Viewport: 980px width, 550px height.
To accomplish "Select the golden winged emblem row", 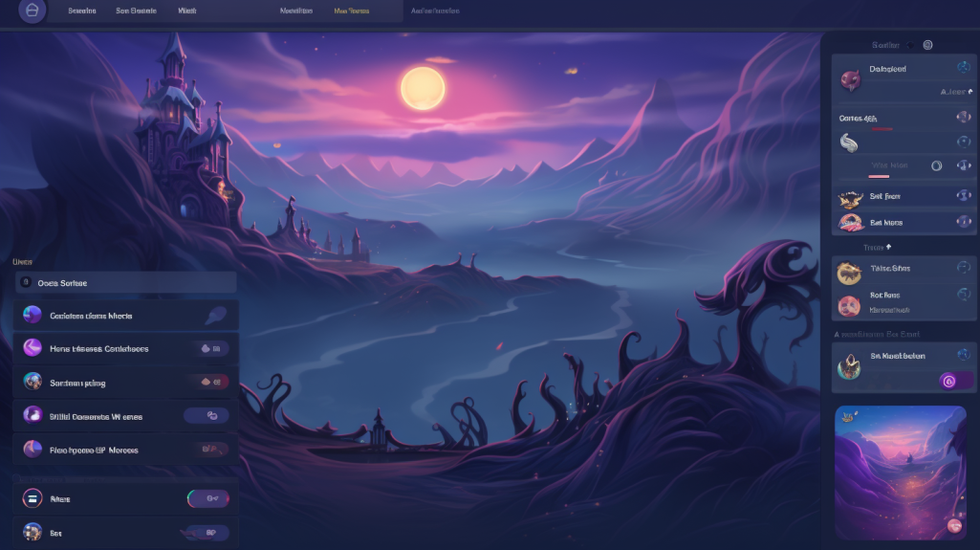I will [x=904, y=196].
